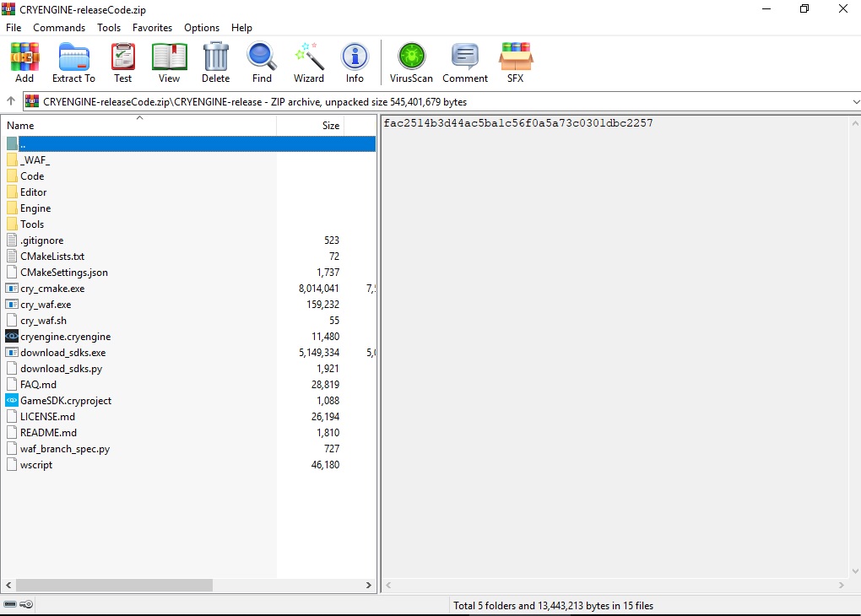The height and width of the screenshot is (616, 861).
Task: Select the Tools folder
Action: pyautogui.click(x=32, y=224)
